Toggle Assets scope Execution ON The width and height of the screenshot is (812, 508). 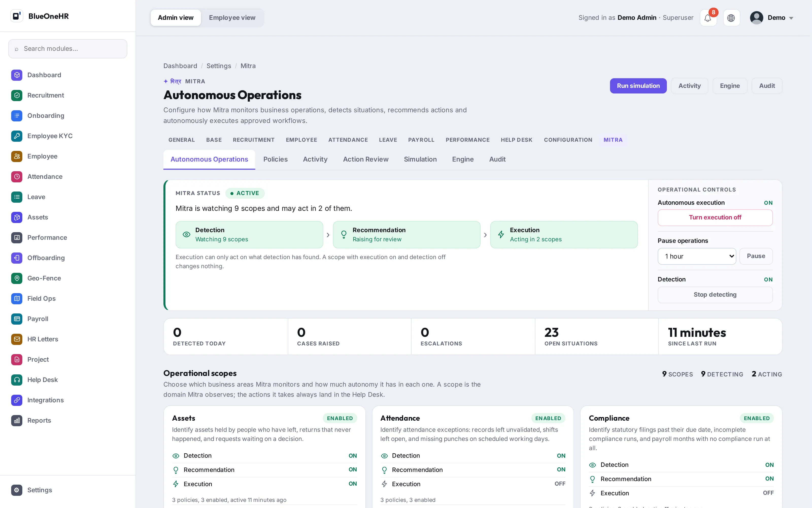point(353,483)
